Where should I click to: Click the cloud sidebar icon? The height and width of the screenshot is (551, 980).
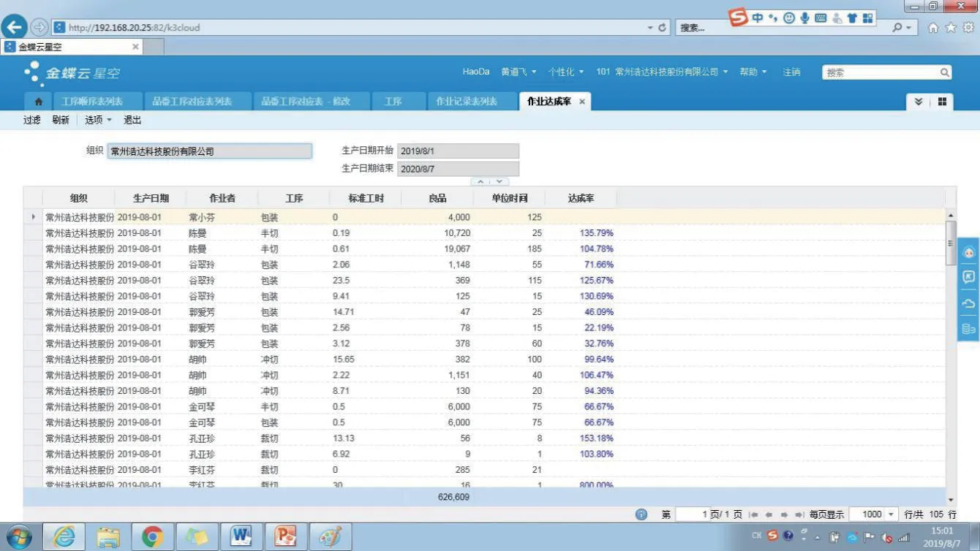pyautogui.click(x=968, y=303)
